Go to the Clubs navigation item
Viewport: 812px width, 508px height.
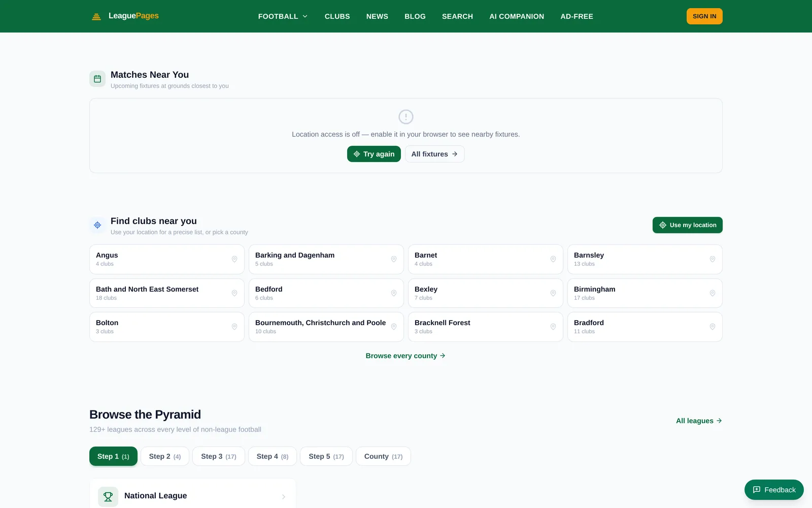pyautogui.click(x=337, y=16)
